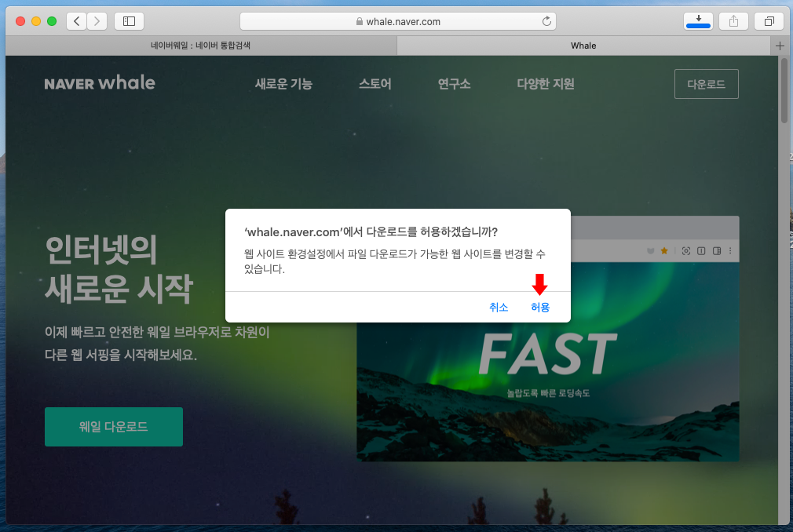Click 취소 in the download dialog
Screen dimensions: 793x532
click(x=499, y=307)
